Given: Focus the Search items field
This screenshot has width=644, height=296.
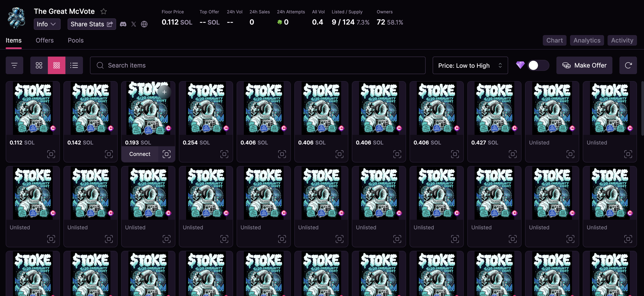Looking at the screenshot, I should click(257, 65).
